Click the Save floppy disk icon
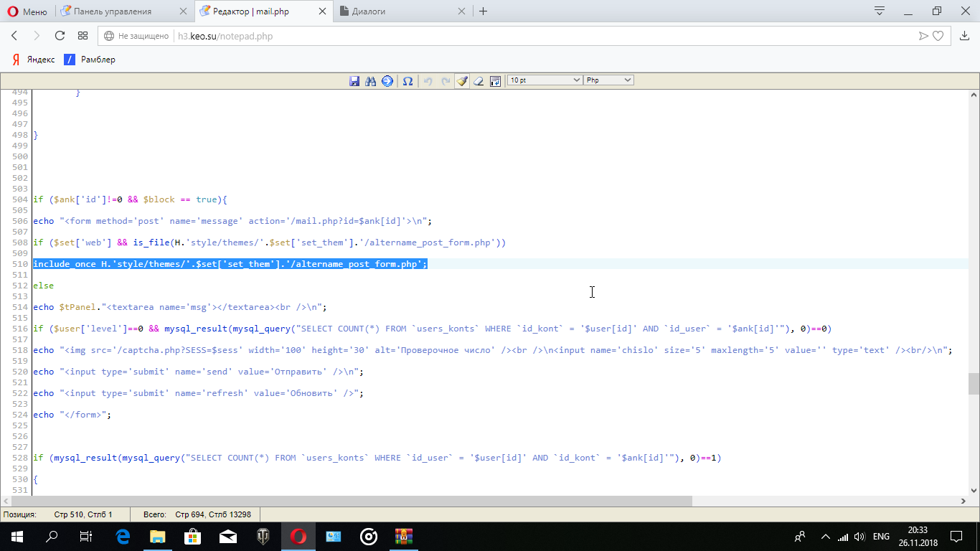 (x=354, y=81)
